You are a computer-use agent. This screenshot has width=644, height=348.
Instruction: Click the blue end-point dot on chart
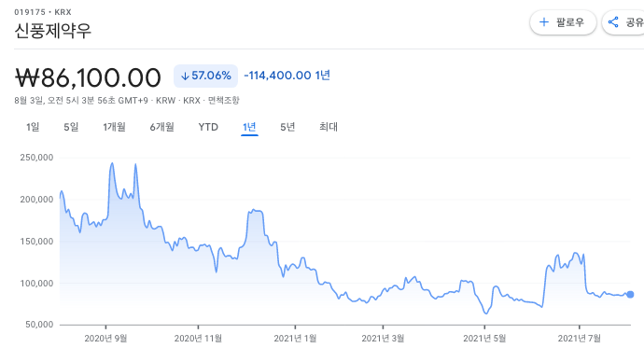point(630,294)
